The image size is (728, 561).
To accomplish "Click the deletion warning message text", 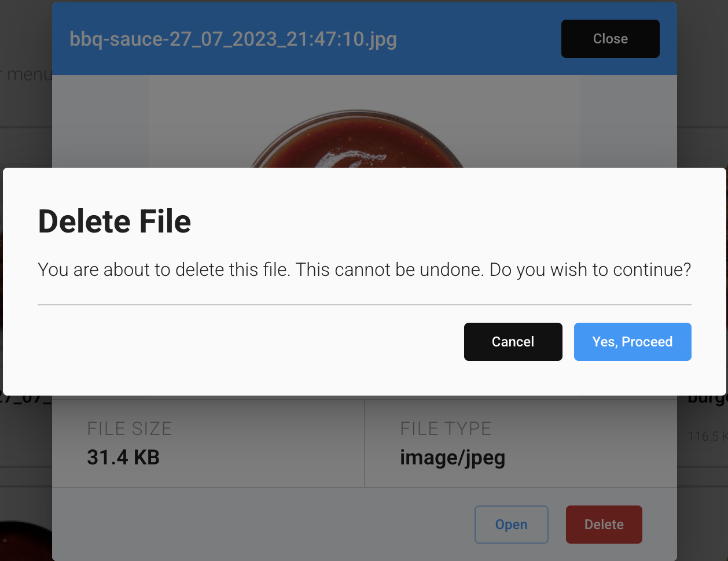I will [365, 270].
